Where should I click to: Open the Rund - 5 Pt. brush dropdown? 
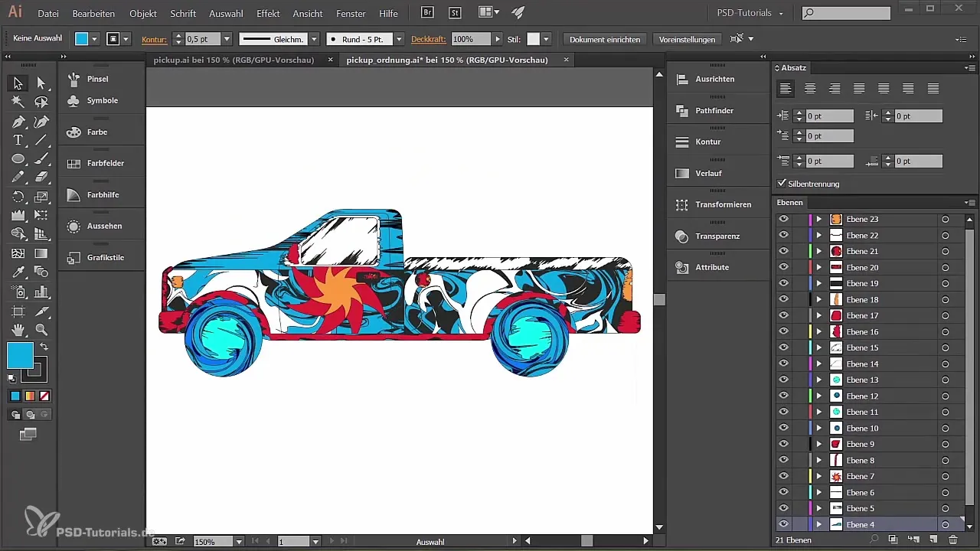[399, 39]
